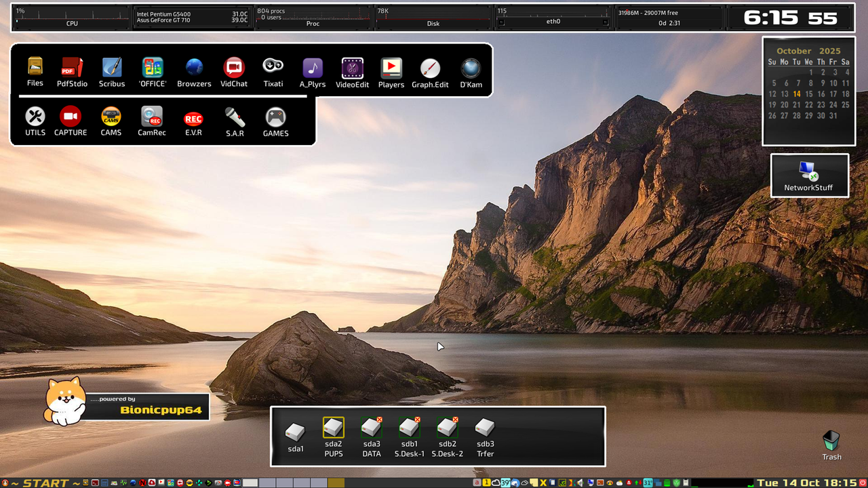
Task: Click the Proc process monitor
Action: (313, 18)
